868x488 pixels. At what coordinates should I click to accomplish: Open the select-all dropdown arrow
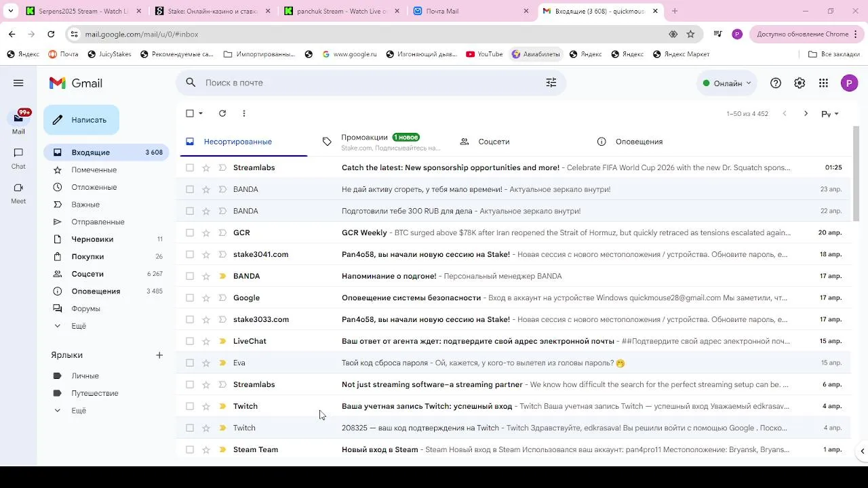pyautogui.click(x=201, y=113)
